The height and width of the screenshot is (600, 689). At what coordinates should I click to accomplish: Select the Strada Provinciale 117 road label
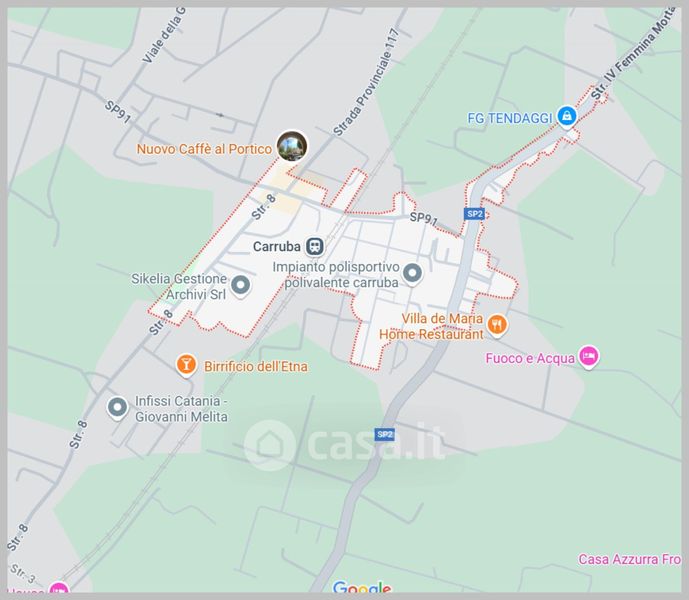pos(366,82)
